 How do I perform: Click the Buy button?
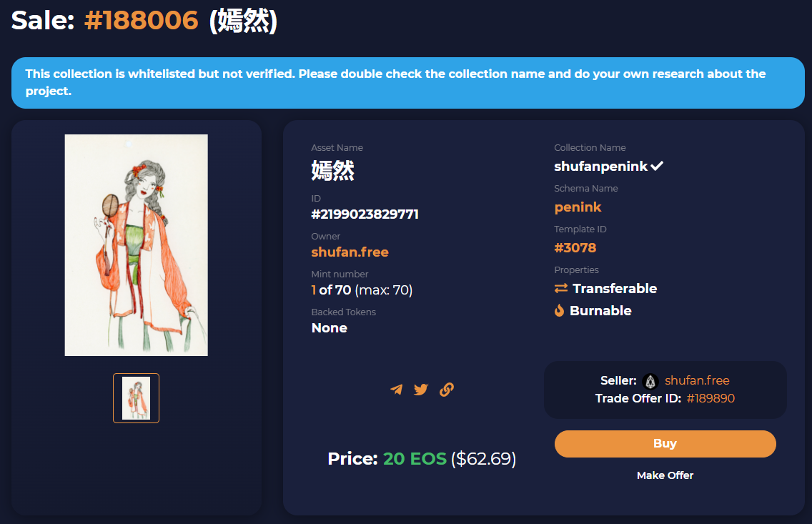[665, 444]
